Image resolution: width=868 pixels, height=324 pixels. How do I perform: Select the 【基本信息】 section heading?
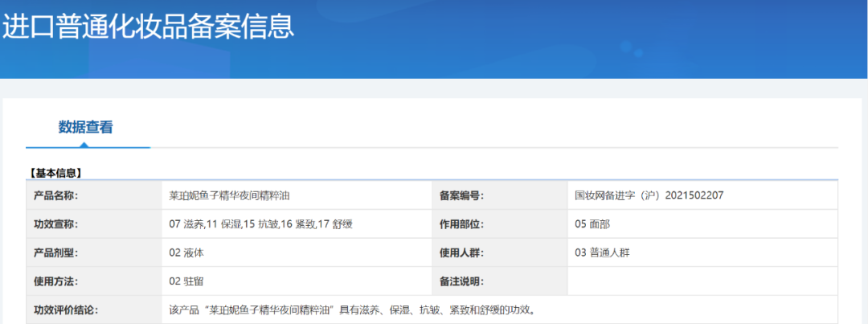[55, 174]
